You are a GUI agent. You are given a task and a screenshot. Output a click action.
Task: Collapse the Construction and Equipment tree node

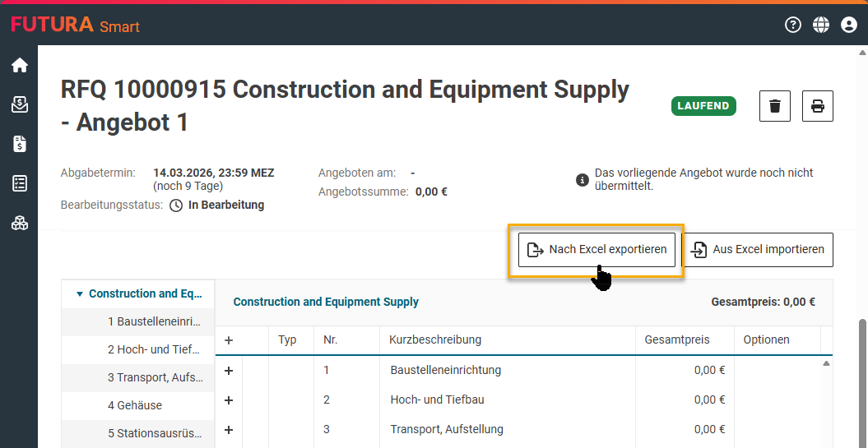click(80, 293)
